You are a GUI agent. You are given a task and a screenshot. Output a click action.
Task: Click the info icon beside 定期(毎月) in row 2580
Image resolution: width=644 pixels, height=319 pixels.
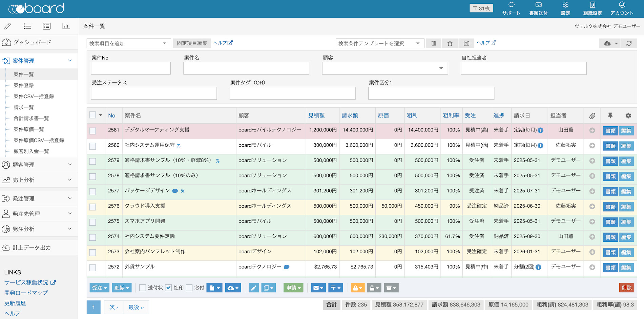coord(540,146)
